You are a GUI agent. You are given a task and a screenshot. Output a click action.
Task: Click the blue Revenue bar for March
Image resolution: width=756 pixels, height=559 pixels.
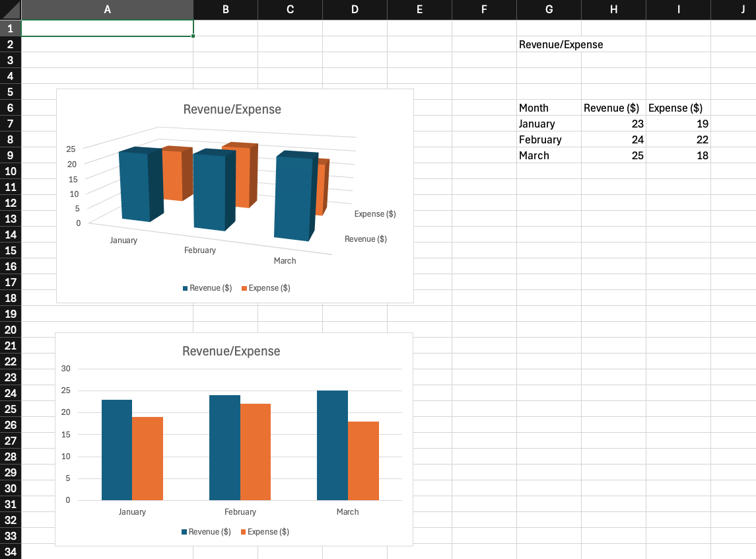(x=332, y=445)
